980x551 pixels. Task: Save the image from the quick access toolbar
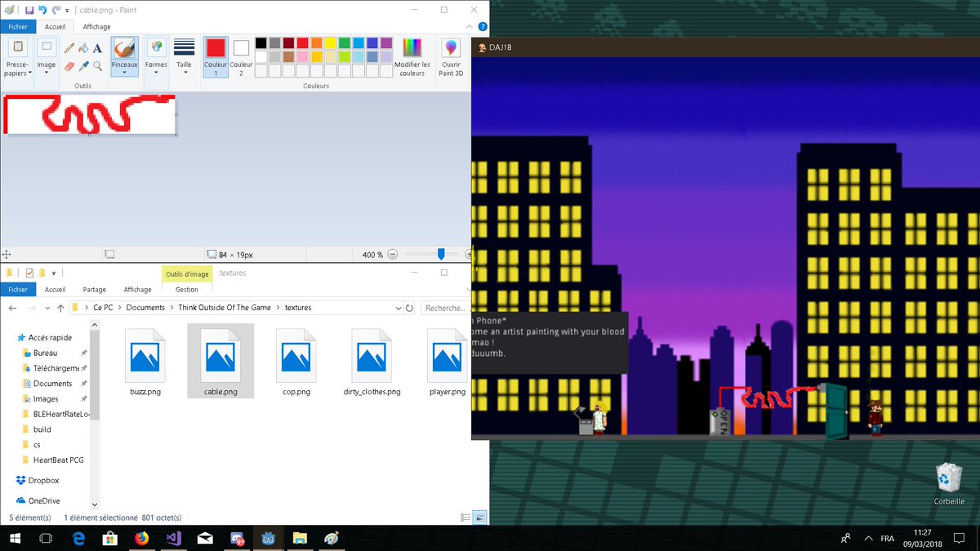29,10
